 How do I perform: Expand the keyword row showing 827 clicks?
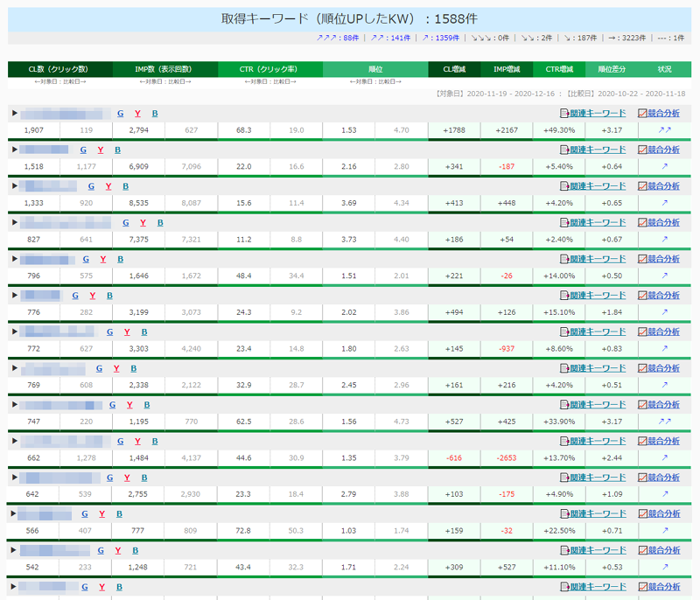click(x=14, y=222)
